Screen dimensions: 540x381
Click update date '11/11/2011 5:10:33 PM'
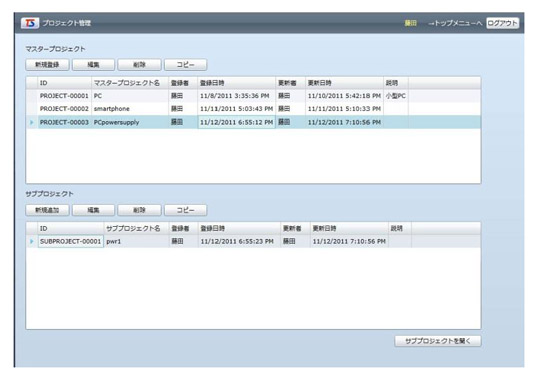[344, 109]
